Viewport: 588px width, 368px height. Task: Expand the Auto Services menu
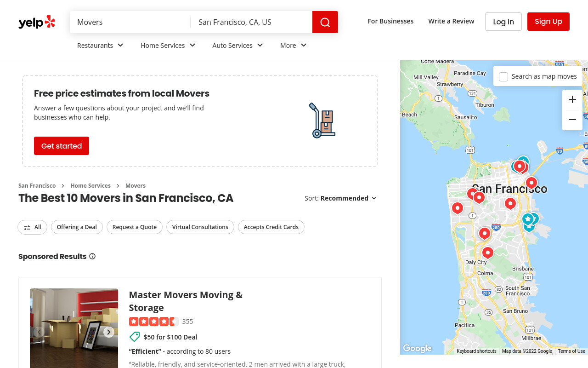pos(238,45)
